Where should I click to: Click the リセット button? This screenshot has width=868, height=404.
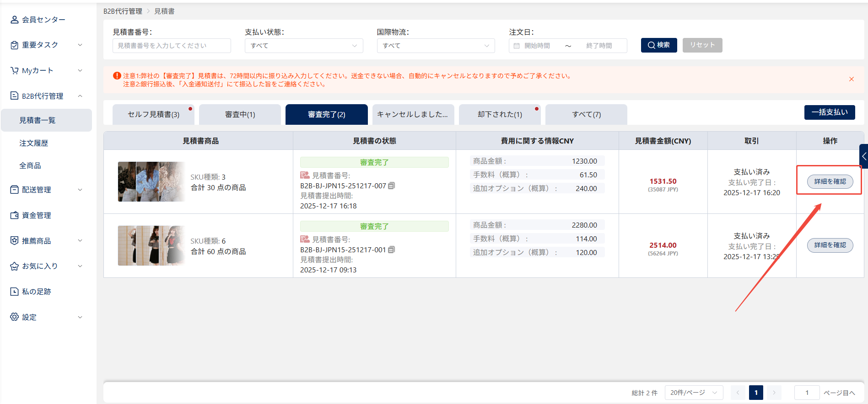tap(702, 45)
